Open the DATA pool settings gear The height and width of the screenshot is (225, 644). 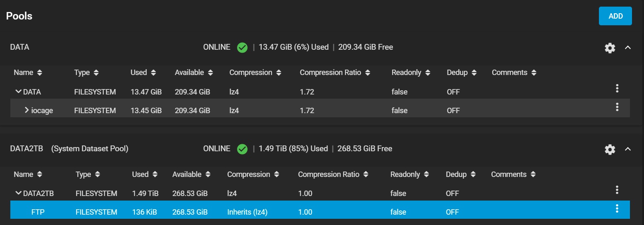coord(610,48)
